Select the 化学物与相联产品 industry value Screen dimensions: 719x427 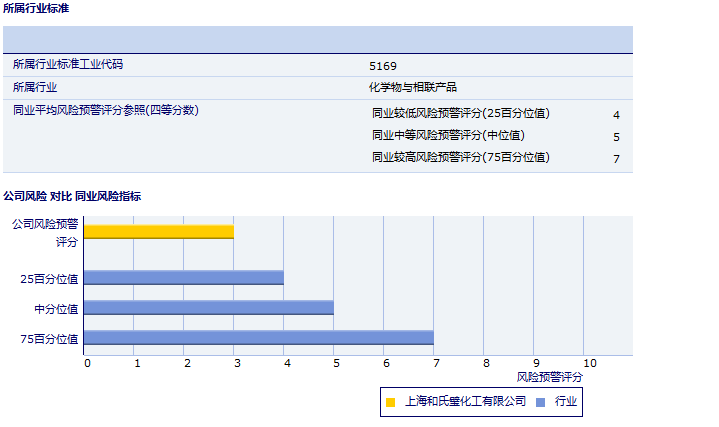coord(413,88)
